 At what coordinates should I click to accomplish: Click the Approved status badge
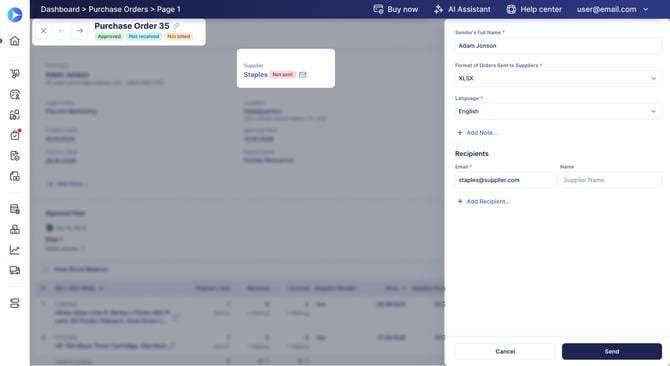[109, 37]
